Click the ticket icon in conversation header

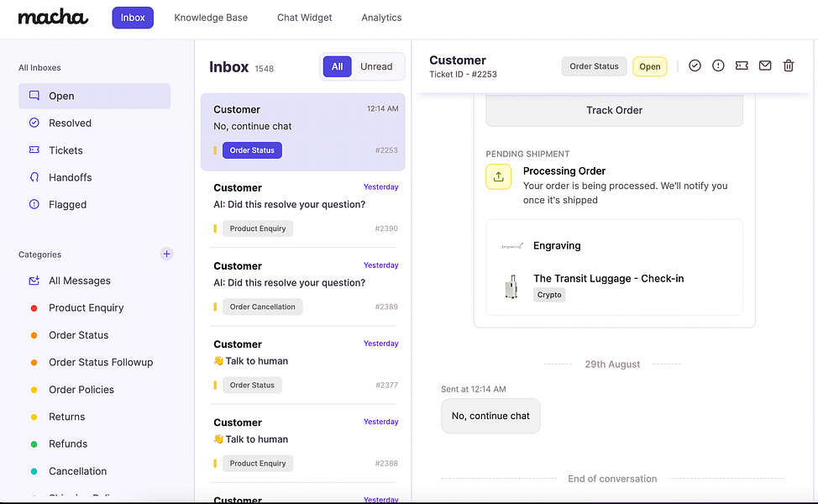pyautogui.click(x=742, y=66)
